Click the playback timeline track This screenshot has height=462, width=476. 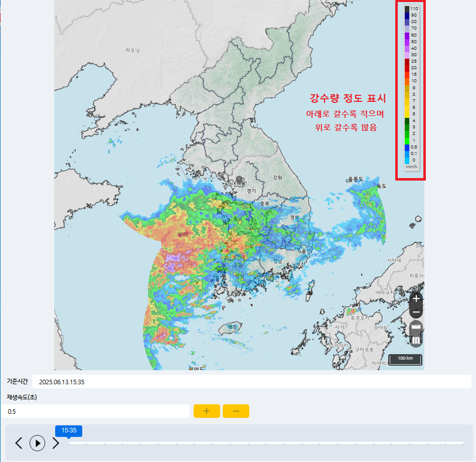pyautogui.click(x=266, y=443)
